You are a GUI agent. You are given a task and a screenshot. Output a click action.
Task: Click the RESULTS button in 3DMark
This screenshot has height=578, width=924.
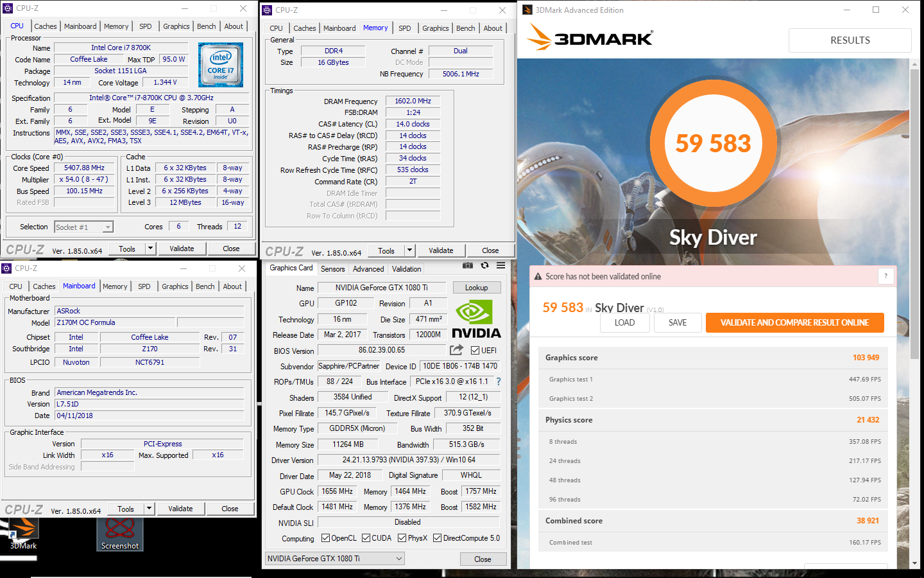850,40
